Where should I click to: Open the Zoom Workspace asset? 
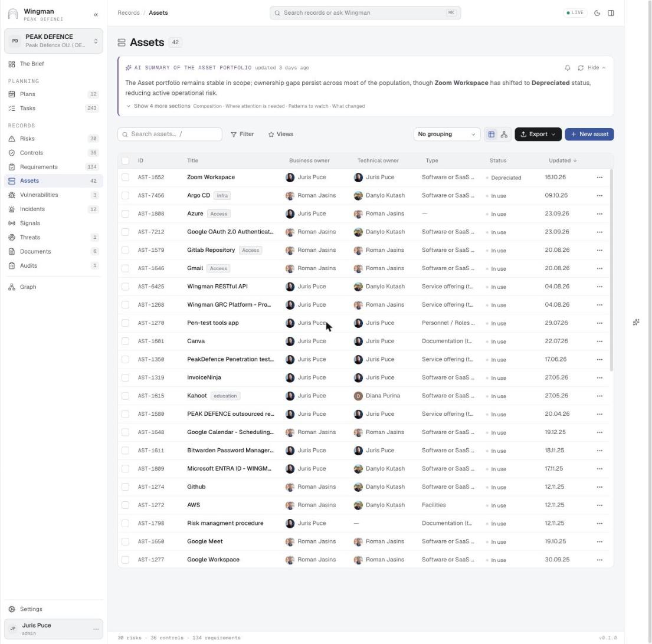point(211,178)
